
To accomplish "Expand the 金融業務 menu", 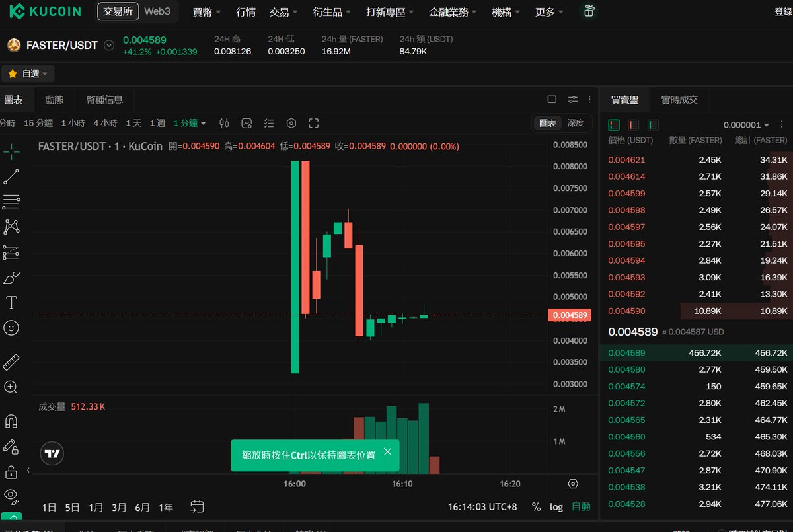I will [x=453, y=12].
